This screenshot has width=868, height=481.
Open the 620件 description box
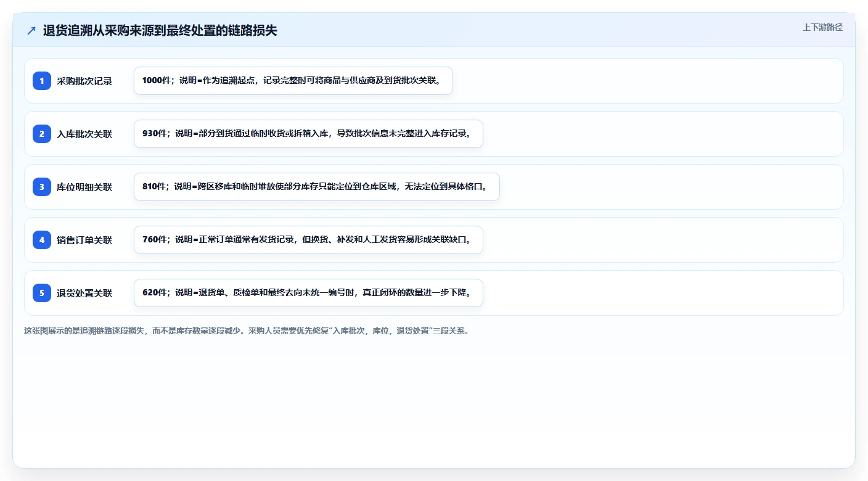308,293
